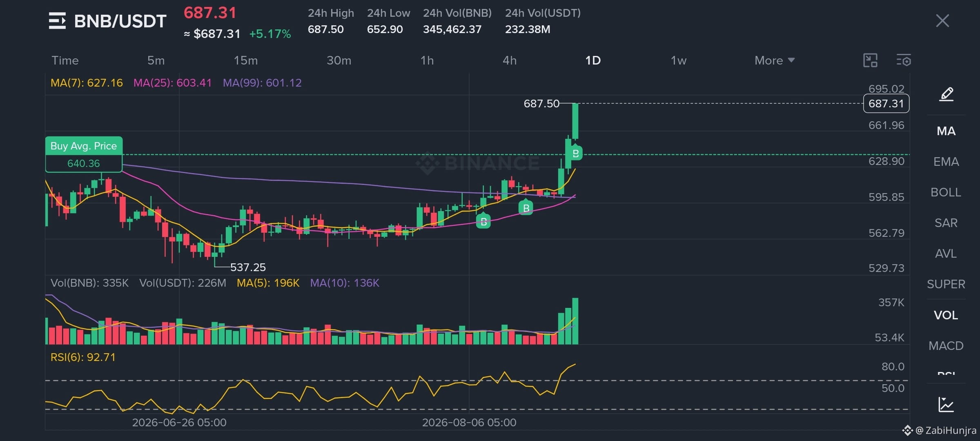Click the 24h High value 687.50
Viewport: 980px width, 441px height.
click(x=325, y=29)
